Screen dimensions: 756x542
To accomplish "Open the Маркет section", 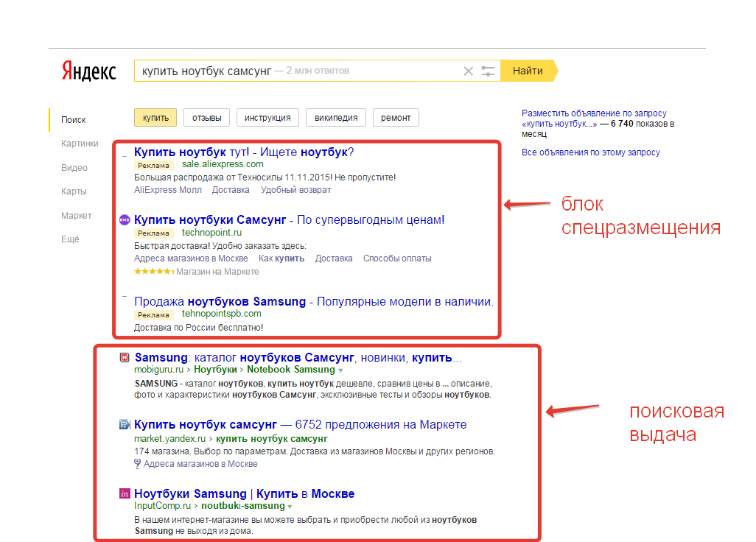I will click(76, 215).
